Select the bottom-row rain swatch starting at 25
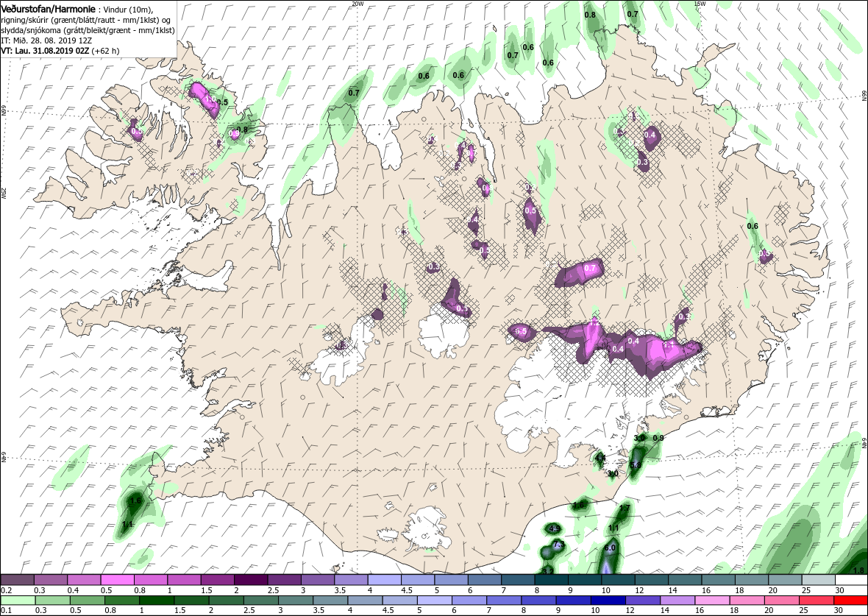Viewport: 868px width, 616px height. [816, 601]
